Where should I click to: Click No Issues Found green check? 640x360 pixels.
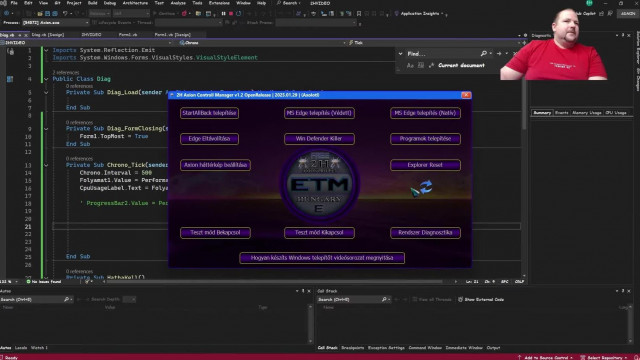28,281
